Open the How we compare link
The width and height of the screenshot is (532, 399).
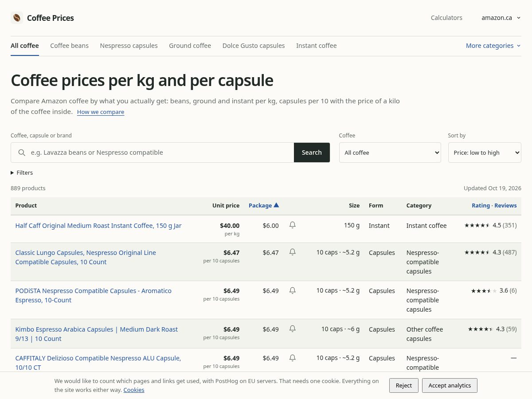point(101,112)
